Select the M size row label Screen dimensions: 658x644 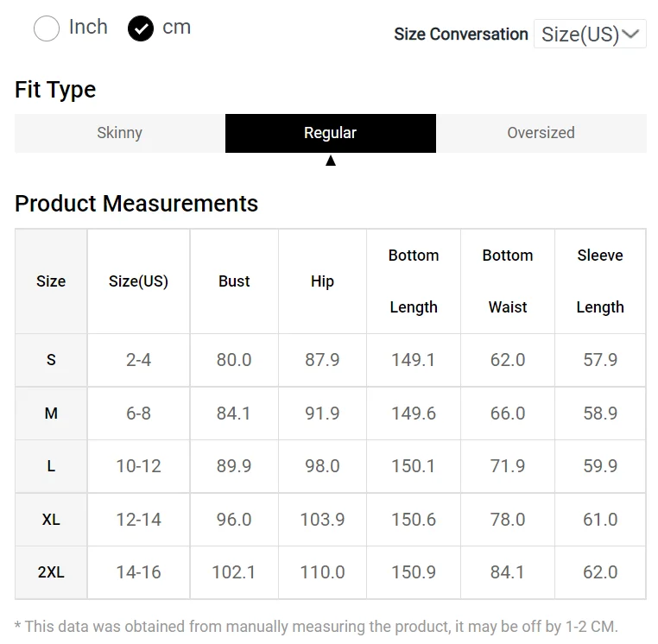click(x=51, y=414)
